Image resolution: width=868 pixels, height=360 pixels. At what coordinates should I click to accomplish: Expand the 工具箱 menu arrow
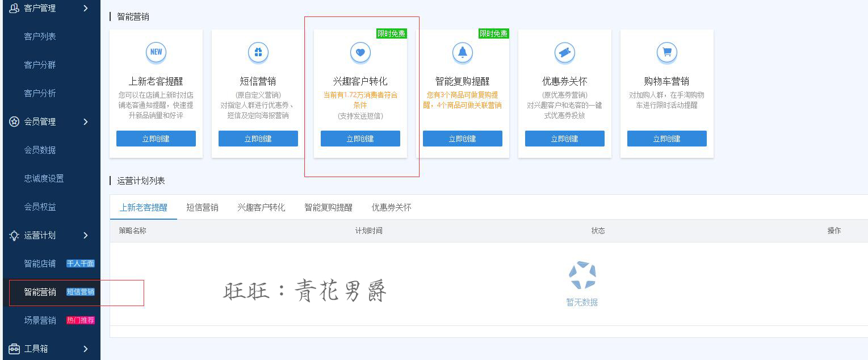(x=86, y=349)
